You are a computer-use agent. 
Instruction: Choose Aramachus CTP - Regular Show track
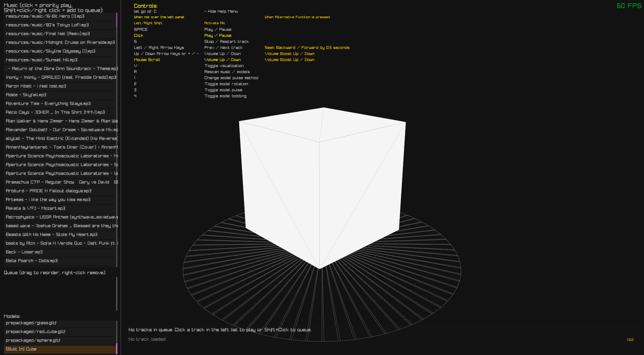[x=60, y=182]
